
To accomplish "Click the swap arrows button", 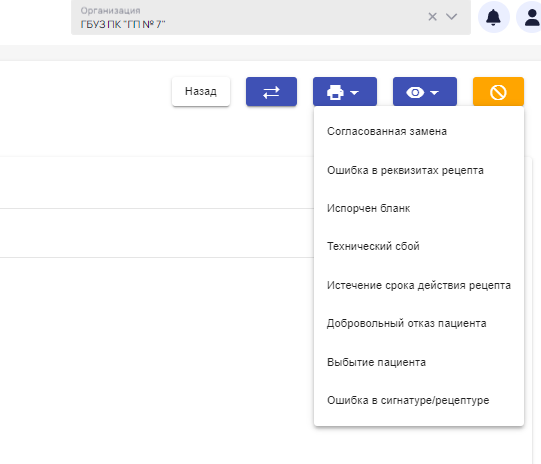I will click(271, 91).
